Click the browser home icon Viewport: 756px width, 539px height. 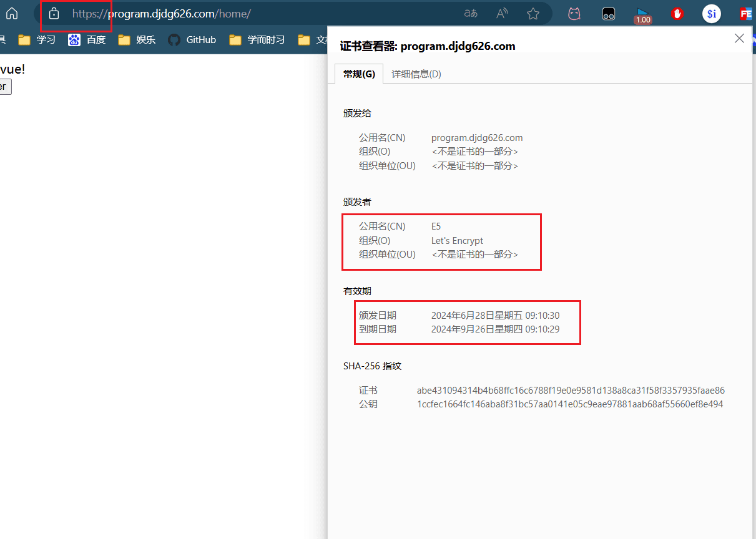pos(12,14)
